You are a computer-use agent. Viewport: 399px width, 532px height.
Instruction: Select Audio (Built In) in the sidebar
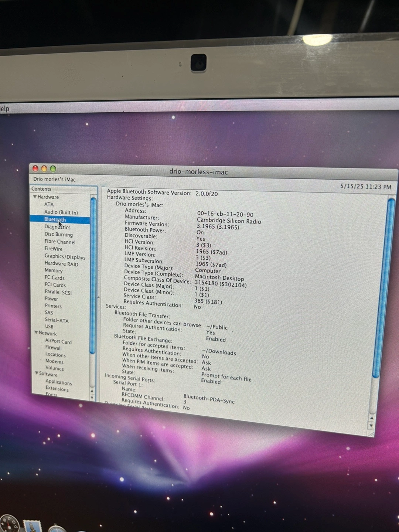click(61, 212)
